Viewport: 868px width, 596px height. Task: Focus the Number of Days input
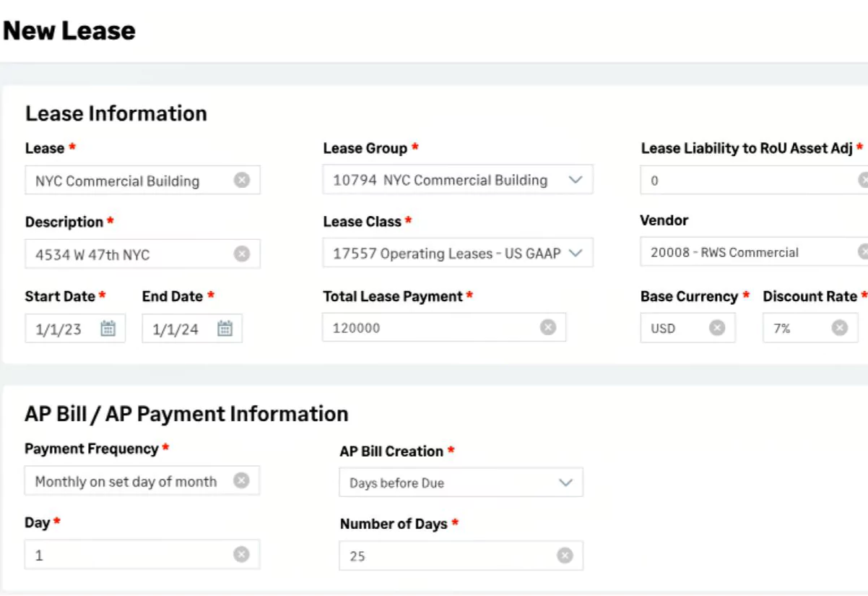click(448, 556)
